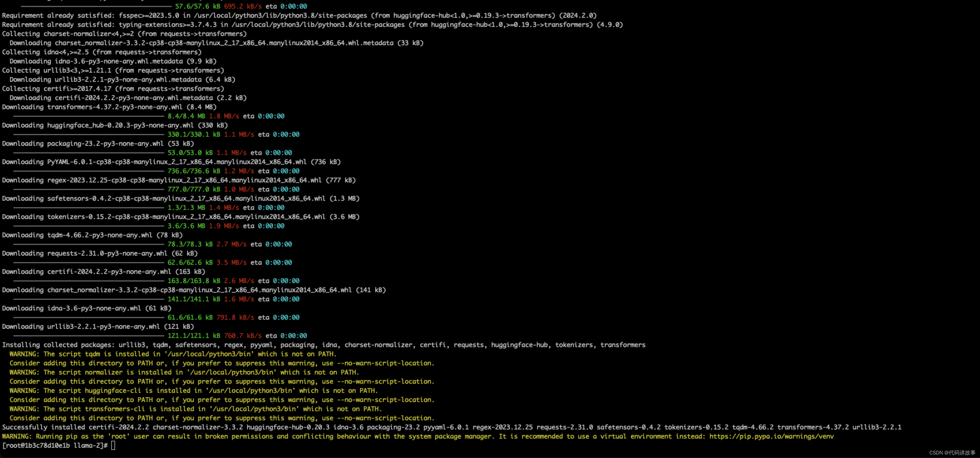Click the huggingface_hub-0.20.3 download progress bar
The height and width of the screenshot is (458, 980).
[89, 134]
